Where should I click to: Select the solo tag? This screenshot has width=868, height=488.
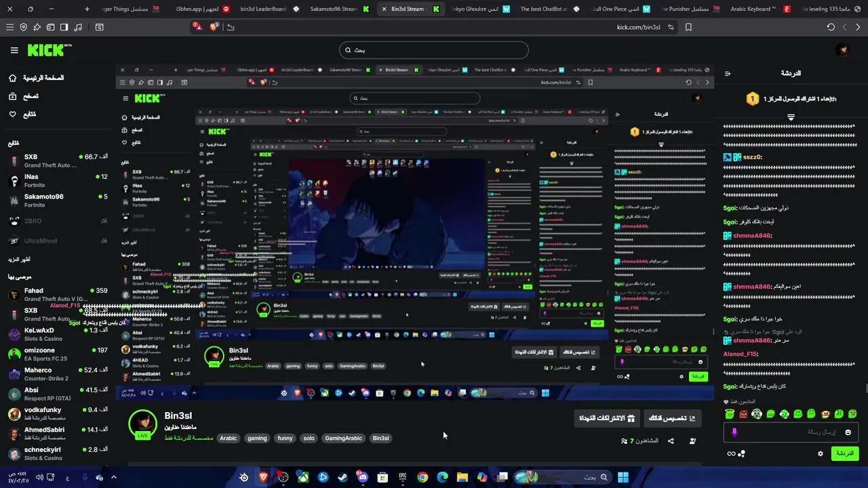pos(309,438)
